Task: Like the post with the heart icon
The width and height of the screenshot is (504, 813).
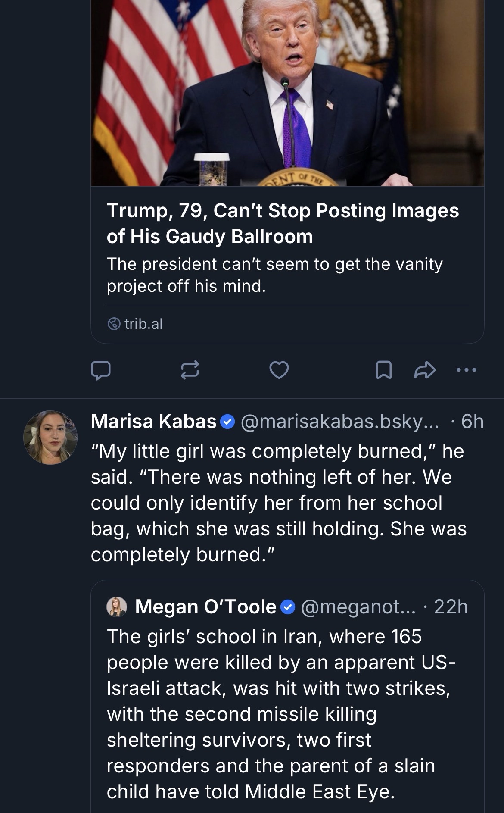Action: (279, 370)
